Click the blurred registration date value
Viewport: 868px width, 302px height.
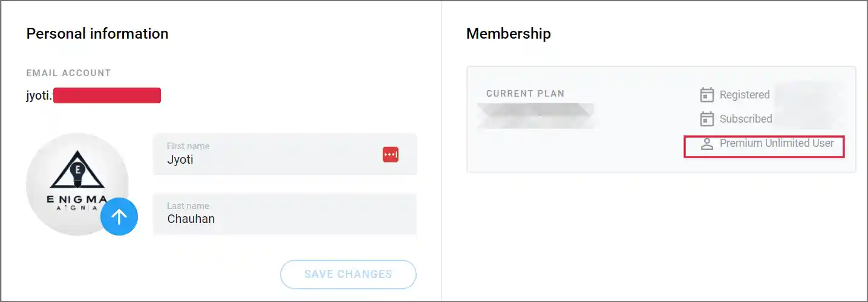point(808,95)
